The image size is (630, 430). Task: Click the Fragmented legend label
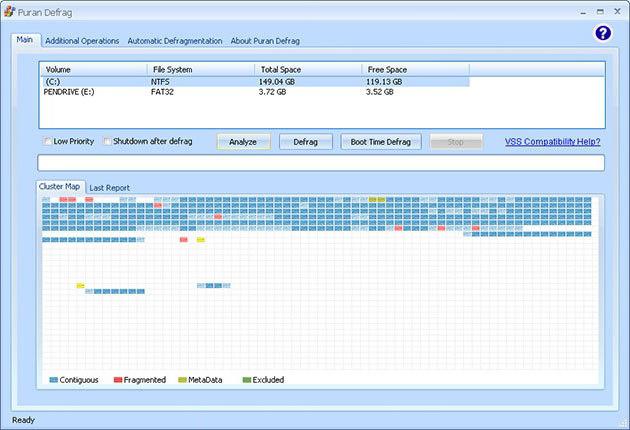tap(145, 380)
